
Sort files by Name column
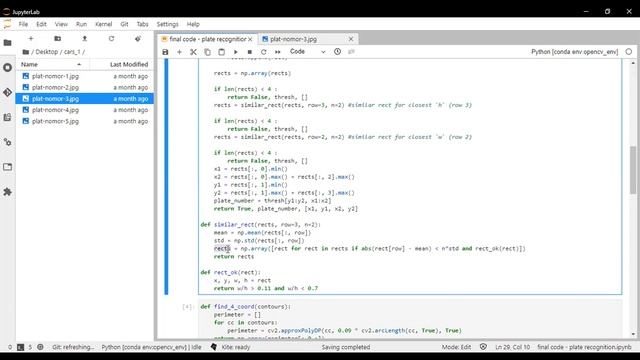click(51, 64)
